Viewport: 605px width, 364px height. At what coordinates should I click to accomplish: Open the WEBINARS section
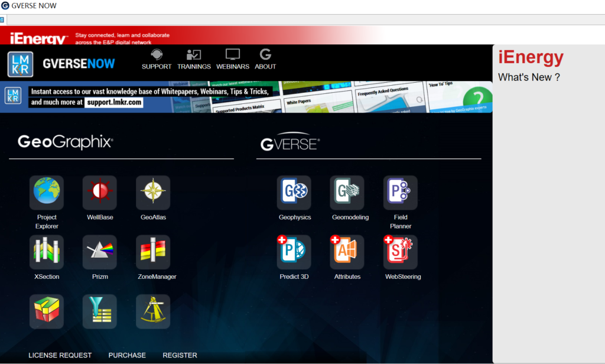pyautogui.click(x=233, y=60)
